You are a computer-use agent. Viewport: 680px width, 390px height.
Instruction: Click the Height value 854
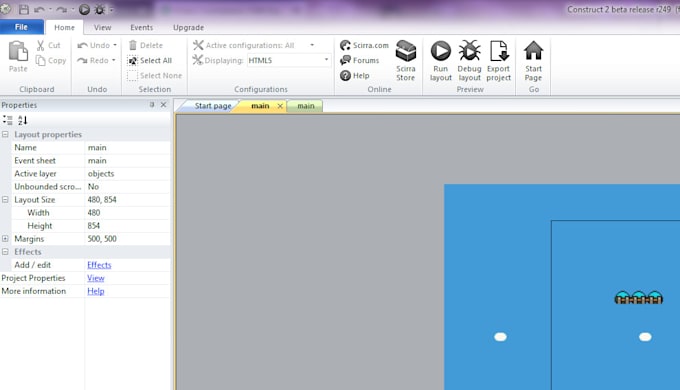point(128,226)
